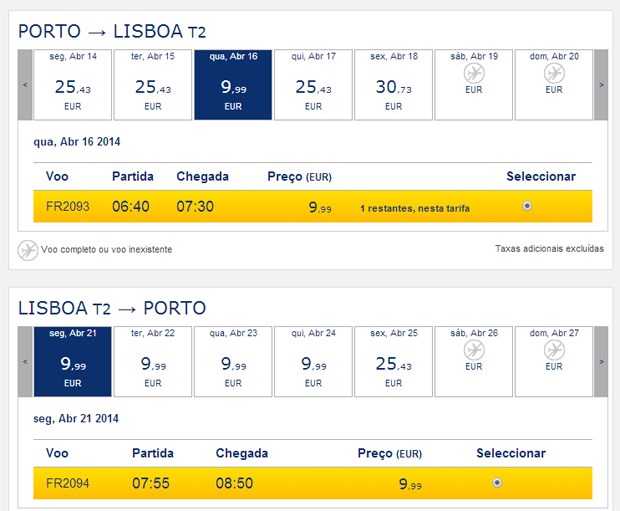Show earlier dates for Lisboa to Porto
The width and height of the screenshot is (620, 511).
point(24,362)
